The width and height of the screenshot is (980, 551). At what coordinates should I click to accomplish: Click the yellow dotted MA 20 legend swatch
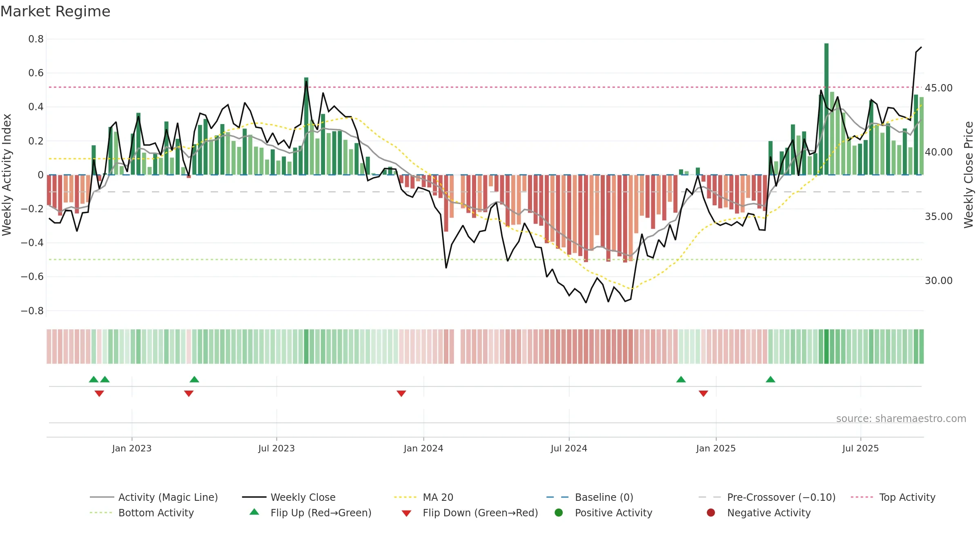point(405,497)
